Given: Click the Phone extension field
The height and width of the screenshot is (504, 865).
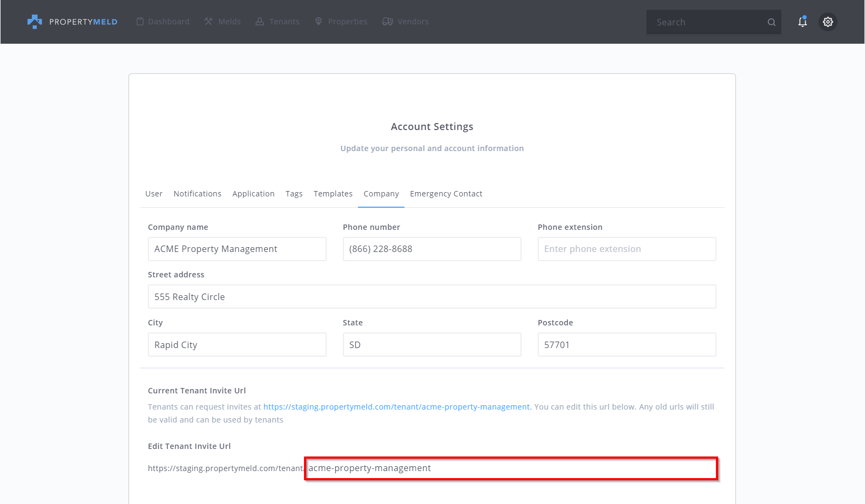Looking at the screenshot, I should pyautogui.click(x=627, y=249).
